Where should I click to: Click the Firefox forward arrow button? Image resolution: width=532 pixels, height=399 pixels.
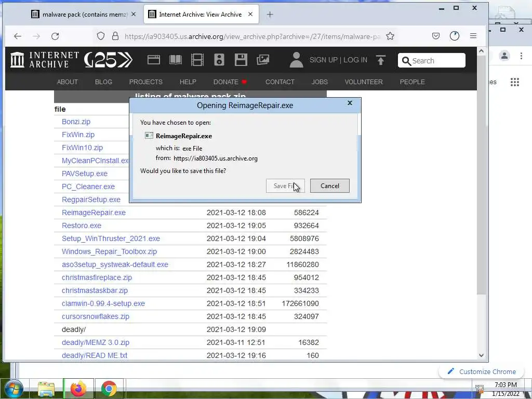(36, 36)
